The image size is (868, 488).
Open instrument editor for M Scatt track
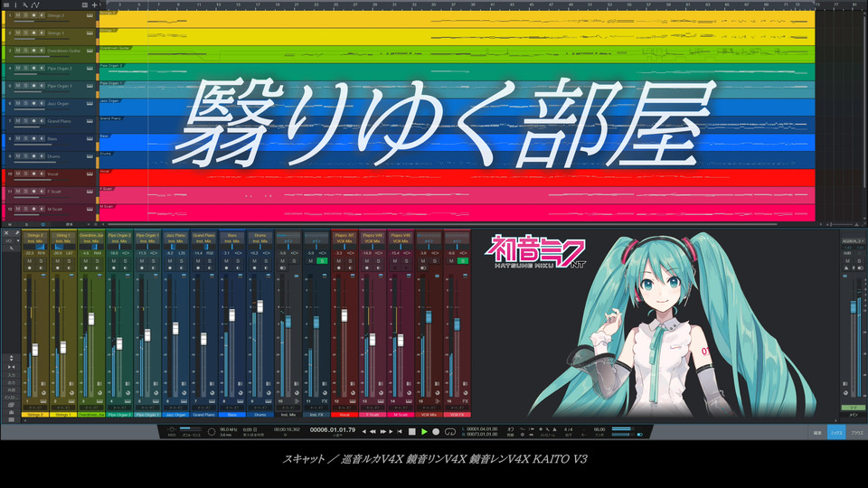[90, 209]
